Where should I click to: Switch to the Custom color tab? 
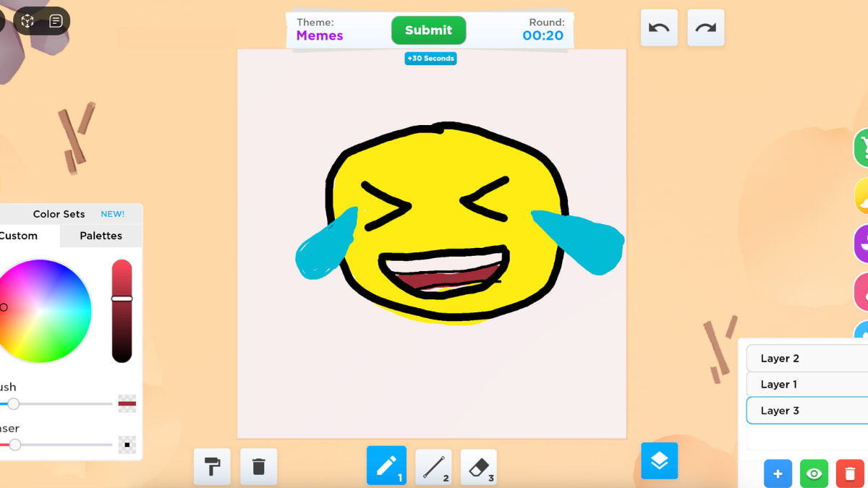click(20, 236)
